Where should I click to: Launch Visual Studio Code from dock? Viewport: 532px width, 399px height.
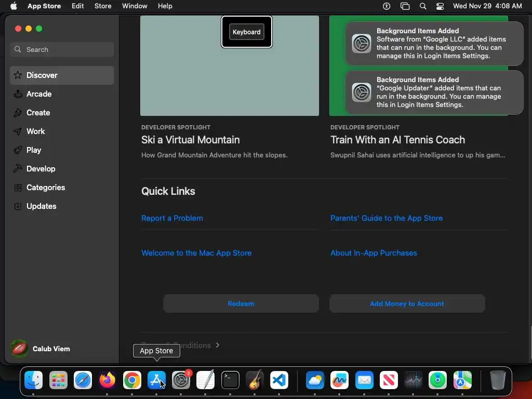(279, 380)
